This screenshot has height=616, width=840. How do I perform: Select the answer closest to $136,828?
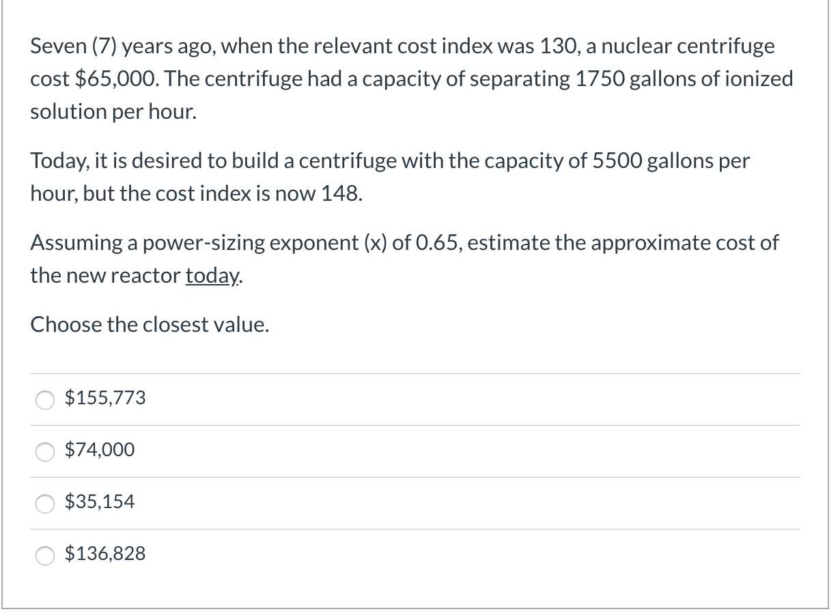(105, 555)
